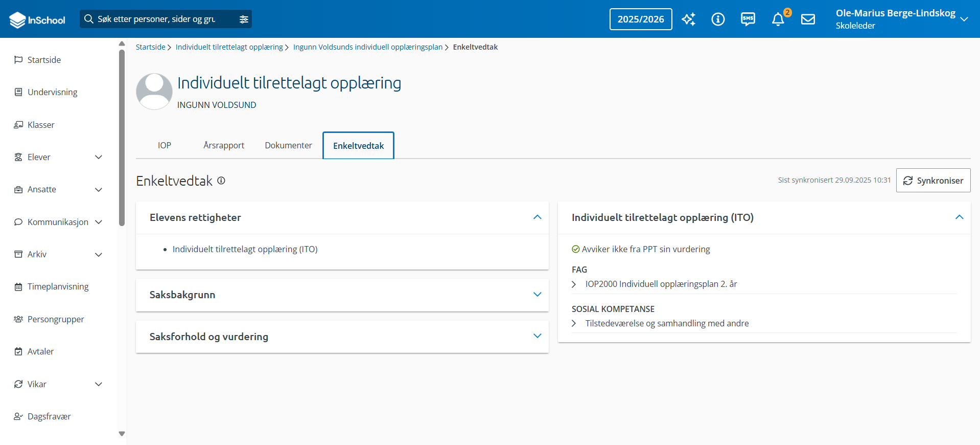This screenshot has height=445, width=980.
Task: Open notifications bell with badge
Action: tap(778, 19)
